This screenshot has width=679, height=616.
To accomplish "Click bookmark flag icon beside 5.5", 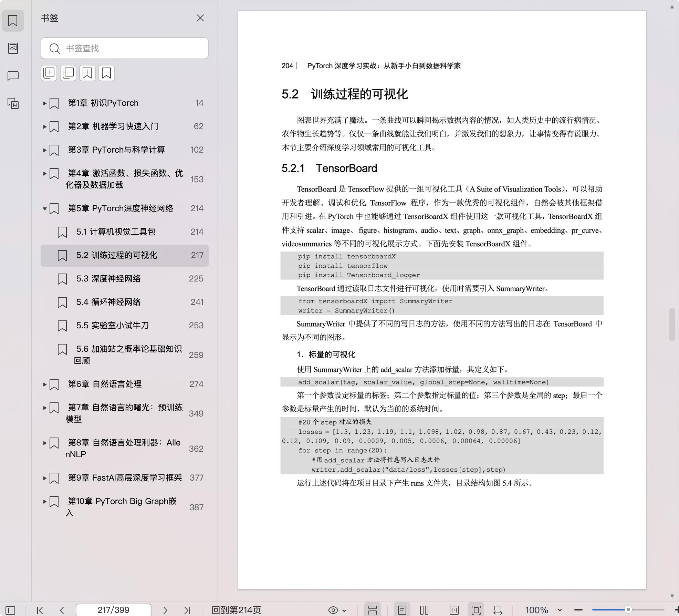I will click(x=62, y=326).
